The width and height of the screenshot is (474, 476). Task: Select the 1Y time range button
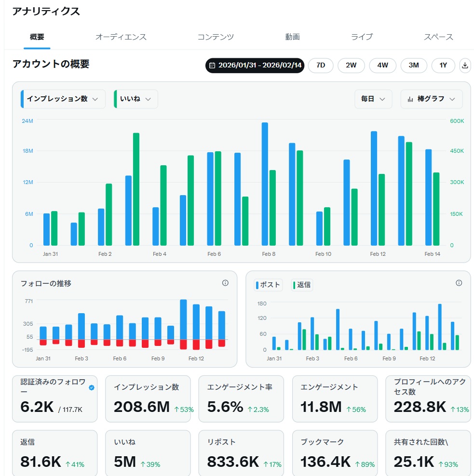(443, 66)
